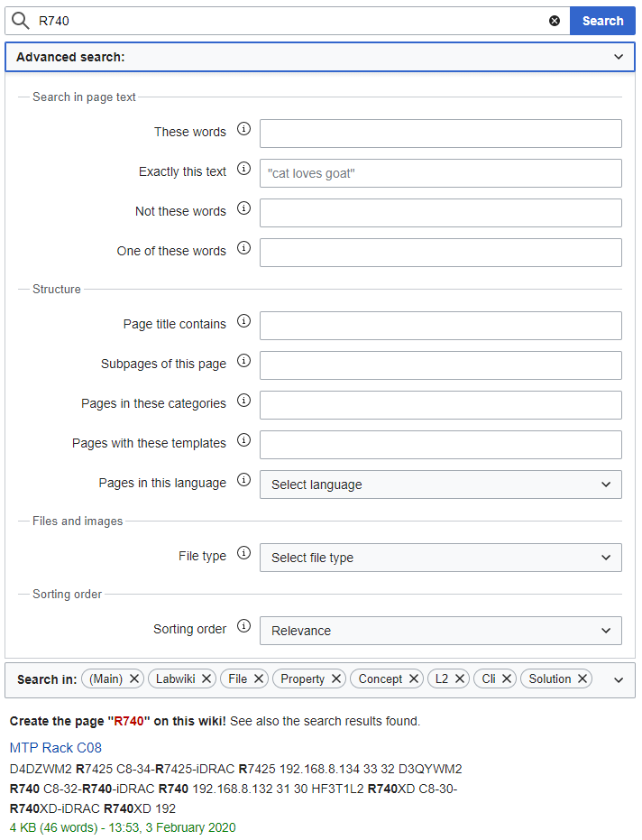Remove the Property namespace tag

(x=336, y=678)
